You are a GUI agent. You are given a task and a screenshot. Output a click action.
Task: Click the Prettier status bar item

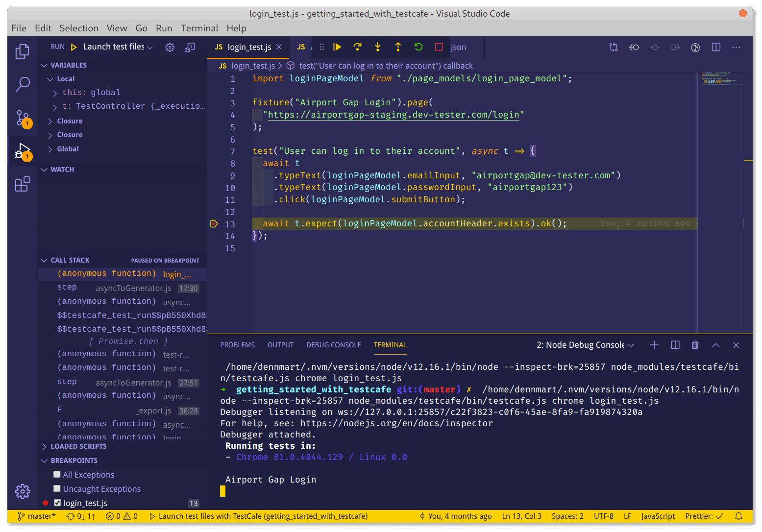coord(704,516)
